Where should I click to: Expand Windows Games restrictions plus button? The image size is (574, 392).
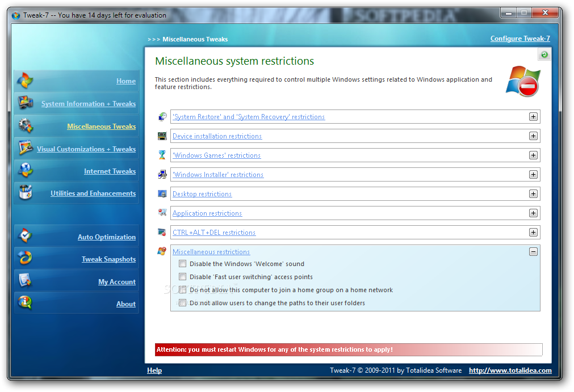[533, 155]
